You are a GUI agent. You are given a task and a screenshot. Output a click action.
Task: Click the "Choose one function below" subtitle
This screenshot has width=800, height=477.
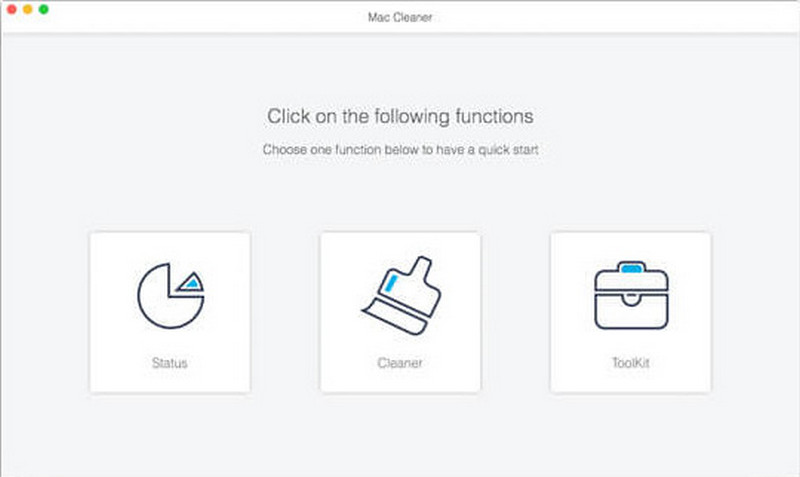[x=400, y=150]
